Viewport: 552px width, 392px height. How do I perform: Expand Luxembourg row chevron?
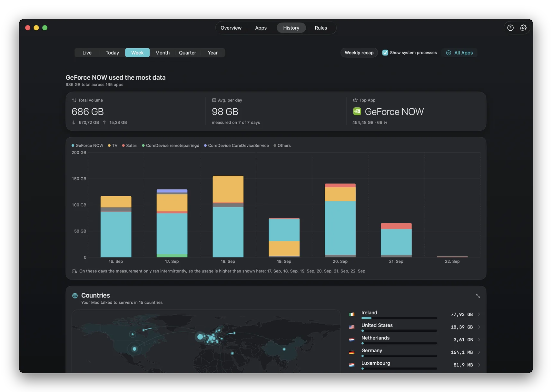[479, 365]
